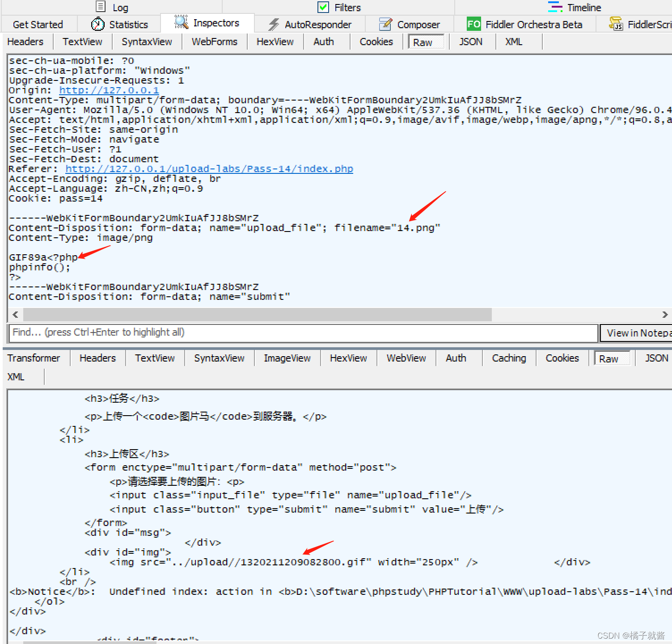Open the response Transformer tab
The width and height of the screenshot is (672, 644).
34,358
